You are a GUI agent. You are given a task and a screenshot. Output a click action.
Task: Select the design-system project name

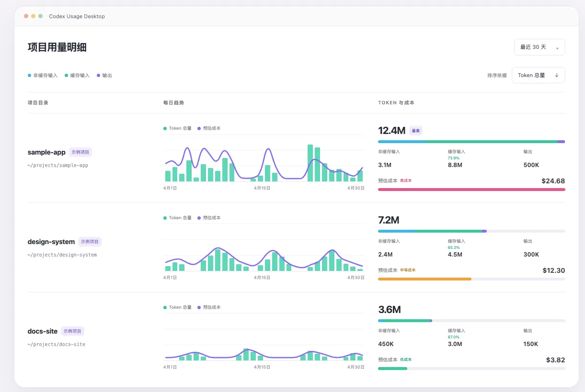click(x=51, y=242)
